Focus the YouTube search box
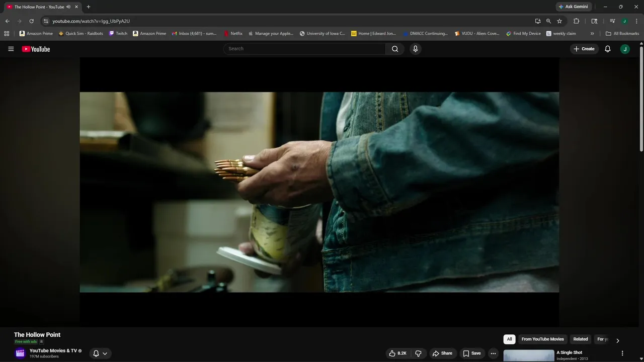644x362 pixels. [x=304, y=49]
